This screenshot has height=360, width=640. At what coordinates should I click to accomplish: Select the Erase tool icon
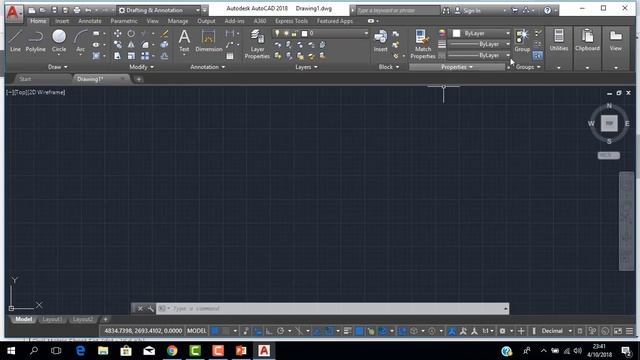point(164,33)
